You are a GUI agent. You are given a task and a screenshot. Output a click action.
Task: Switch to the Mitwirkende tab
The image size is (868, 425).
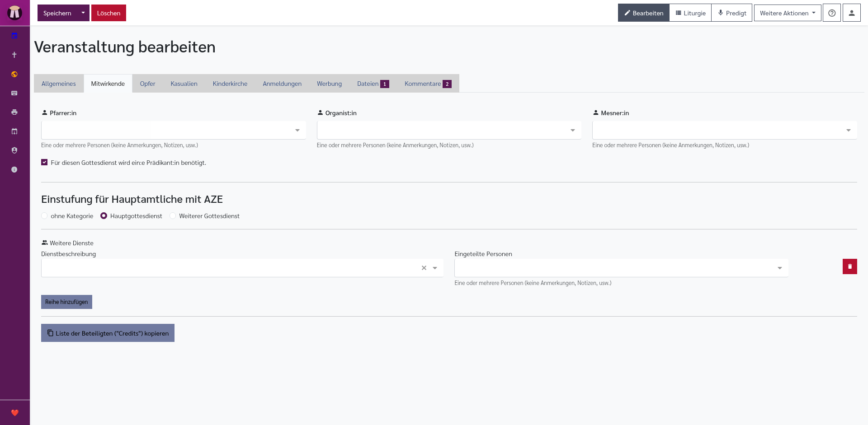pyautogui.click(x=108, y=84)
